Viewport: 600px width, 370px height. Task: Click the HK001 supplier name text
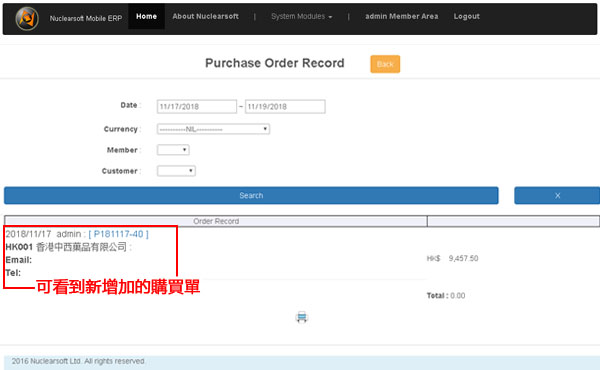(67, 247)
